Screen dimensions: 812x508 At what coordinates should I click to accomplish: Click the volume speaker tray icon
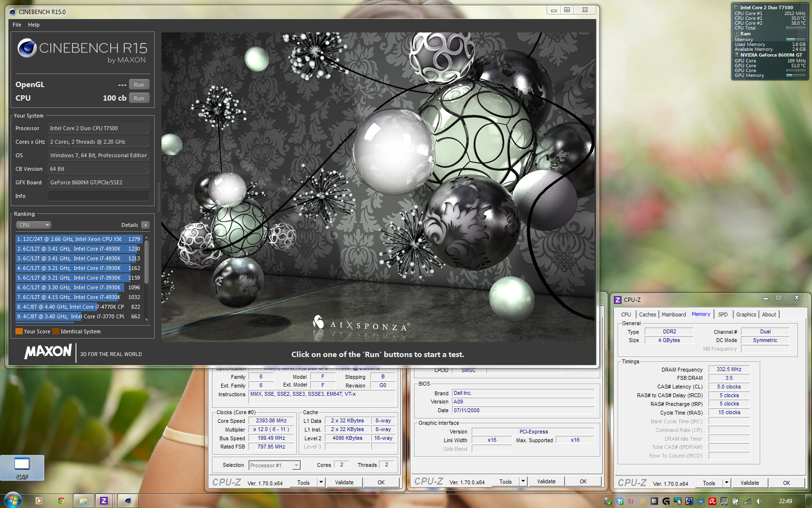pos(759,501)
